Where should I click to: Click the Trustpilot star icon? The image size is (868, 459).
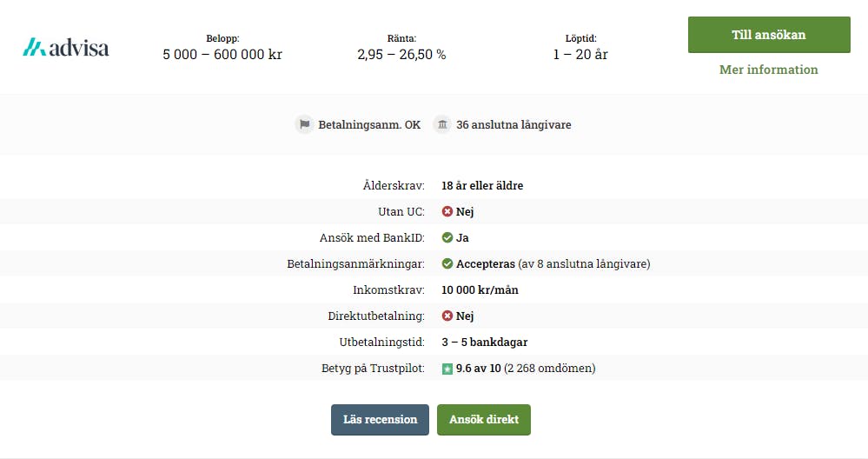click(x=447, y=369)
